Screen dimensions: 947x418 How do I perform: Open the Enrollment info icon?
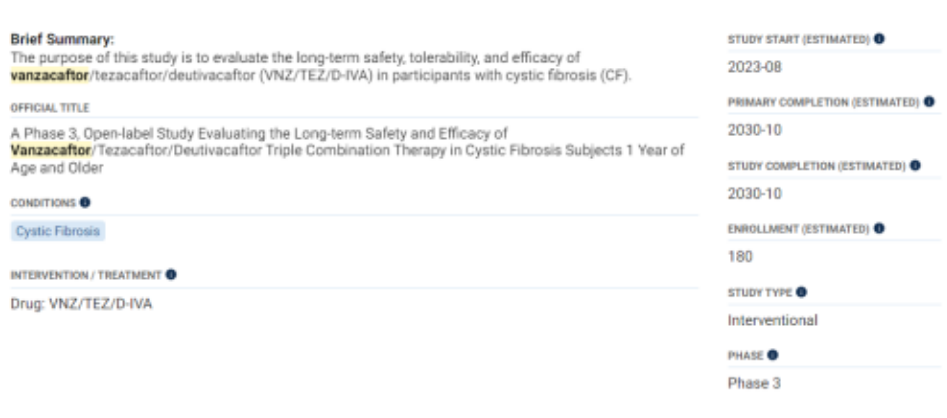tap(880, 228)
